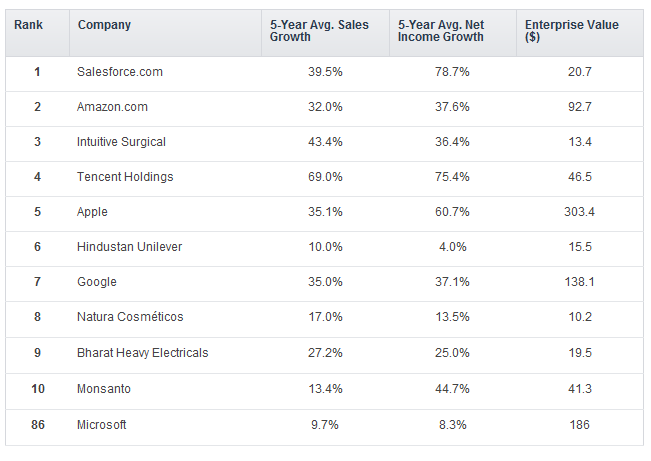Image resolution: width=651 pixels, height=461 pixels.
Task: Select the Monsanto company name
Action: [x=104, y=388]
